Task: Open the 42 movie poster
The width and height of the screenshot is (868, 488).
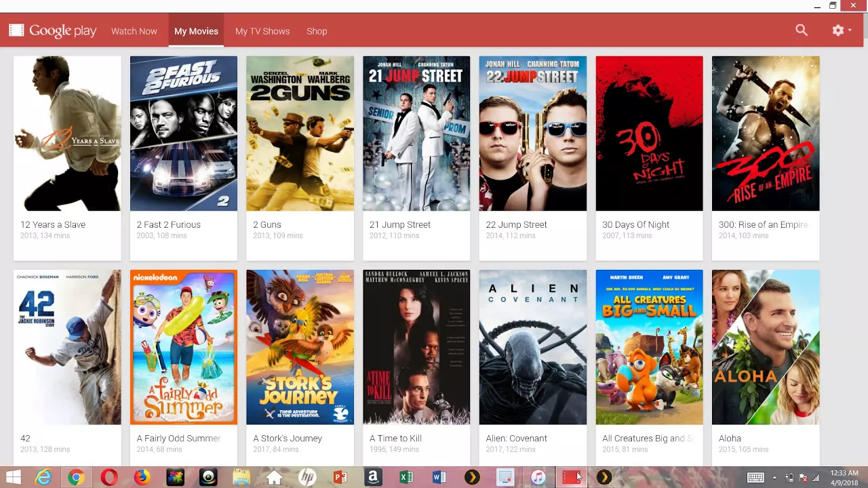Action: [x=67, y=347]
